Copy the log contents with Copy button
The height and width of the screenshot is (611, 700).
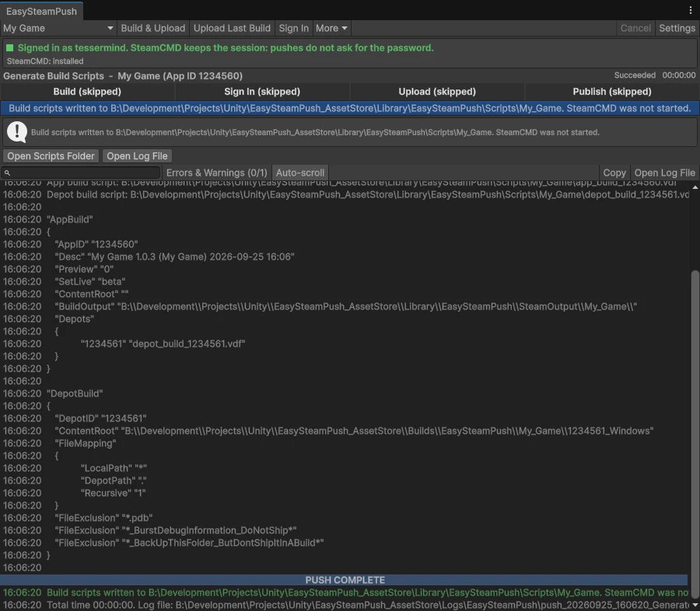(x=614, y=173)
